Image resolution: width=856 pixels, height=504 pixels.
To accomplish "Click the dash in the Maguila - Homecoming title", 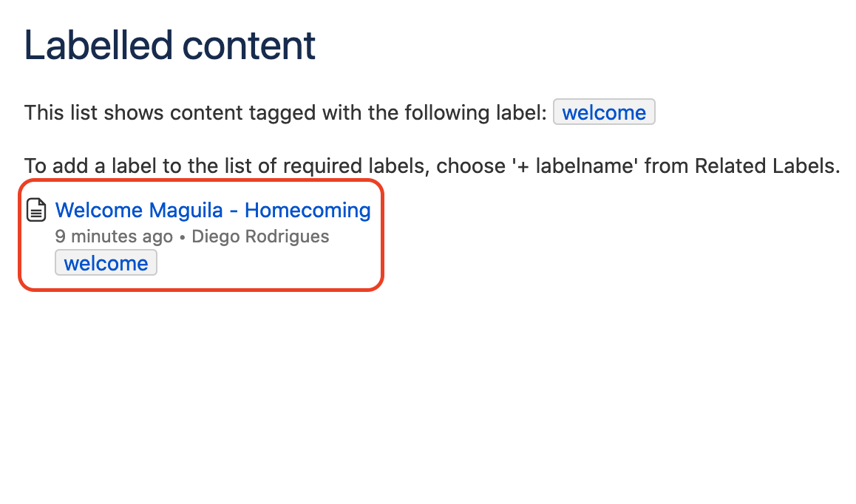I will 234,211.
